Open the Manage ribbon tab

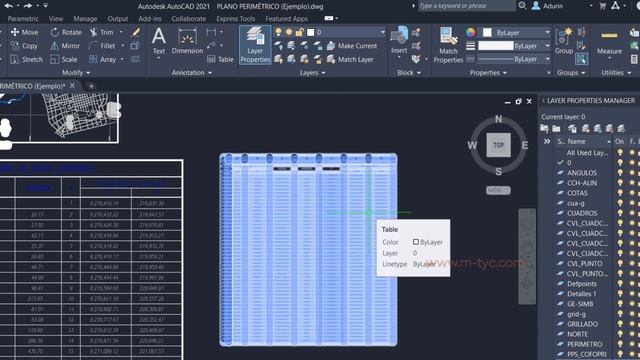(85, 18)
